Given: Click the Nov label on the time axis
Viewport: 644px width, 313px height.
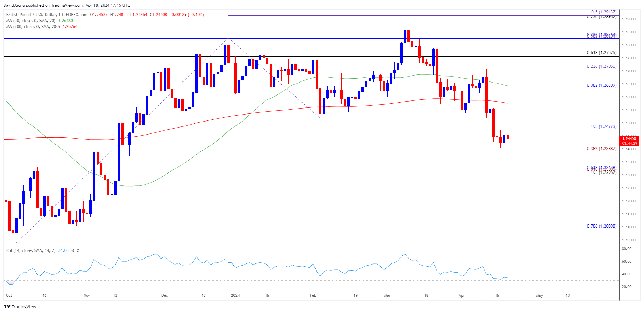Looking at the screenshot, I should pos(87,295).
